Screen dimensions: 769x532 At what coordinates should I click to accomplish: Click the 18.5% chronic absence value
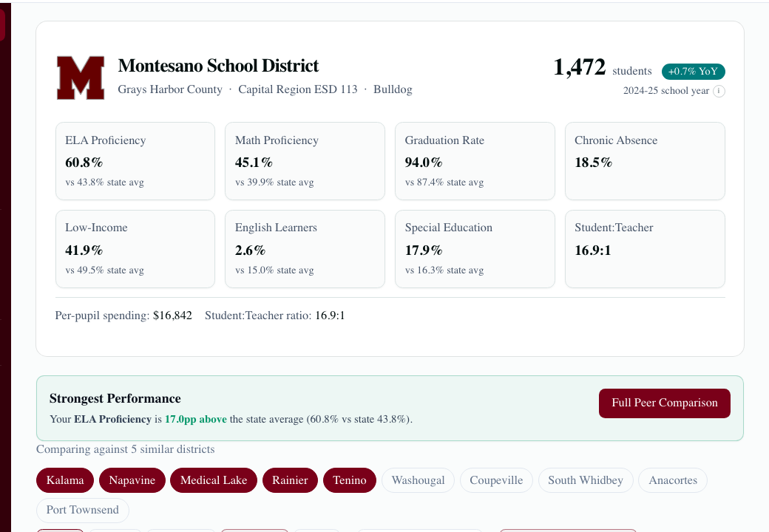594,163
